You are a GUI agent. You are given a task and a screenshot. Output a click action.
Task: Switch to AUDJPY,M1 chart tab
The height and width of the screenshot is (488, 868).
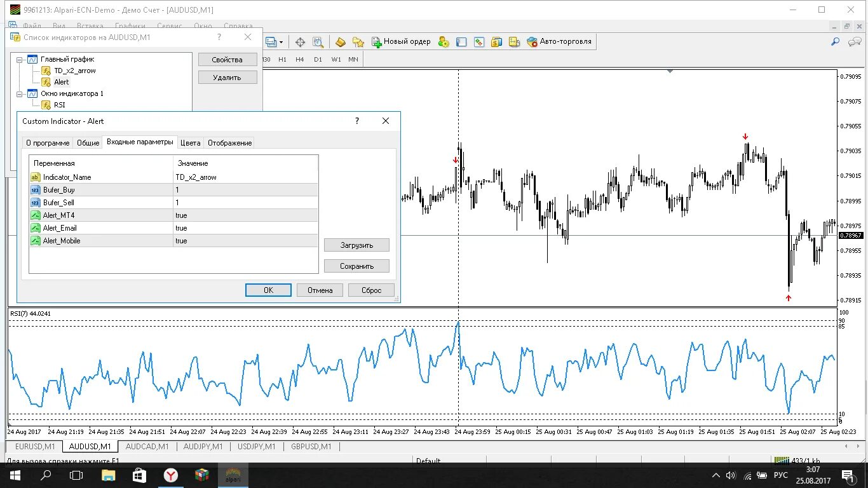pos(203,447)
